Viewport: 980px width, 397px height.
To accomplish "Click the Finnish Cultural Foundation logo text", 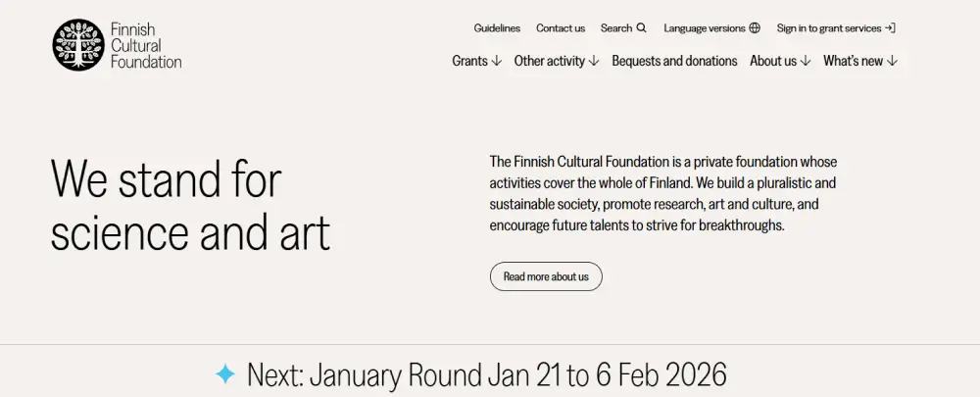I will [146, 46].
